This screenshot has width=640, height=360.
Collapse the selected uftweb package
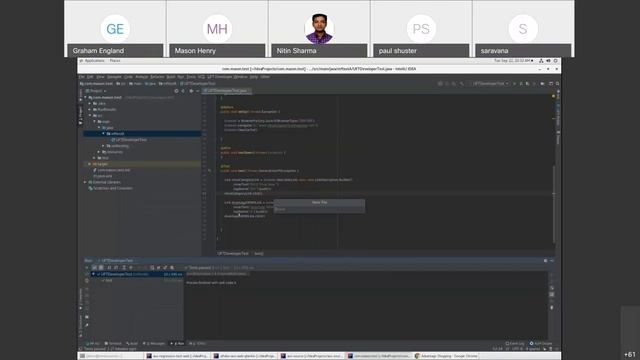click(103, 133)
